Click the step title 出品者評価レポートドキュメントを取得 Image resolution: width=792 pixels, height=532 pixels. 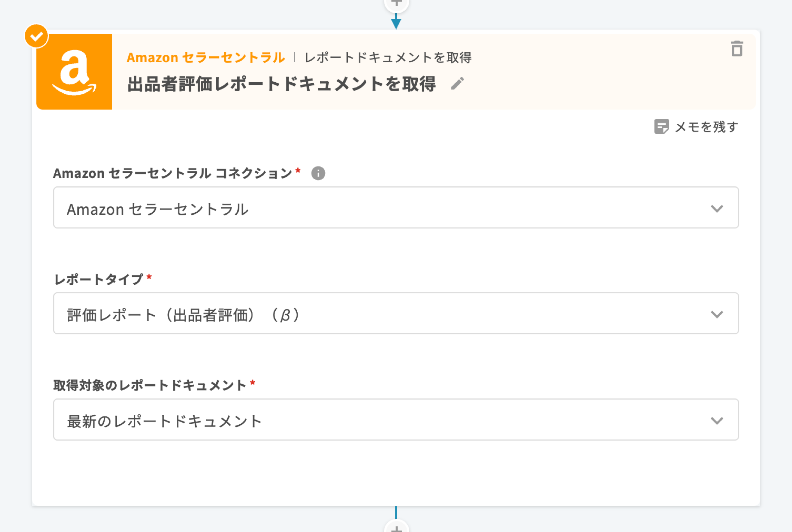pyautogui.click(x=281, y=84)
